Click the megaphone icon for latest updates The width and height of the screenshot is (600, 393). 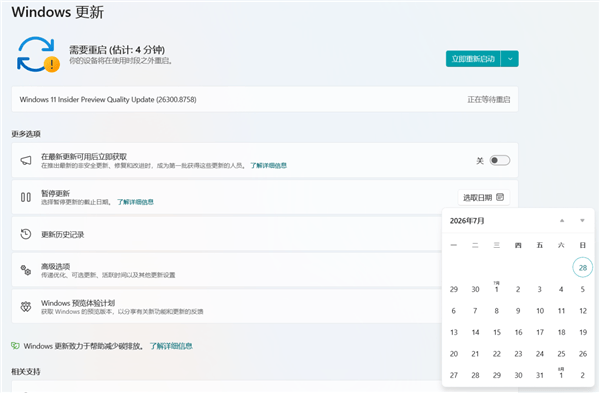pyautogui.click(x=26, y=160)
